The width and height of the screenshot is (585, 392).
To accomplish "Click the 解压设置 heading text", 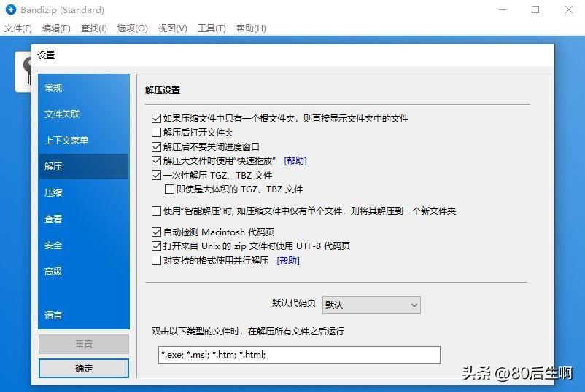I will tap(163, 90).
